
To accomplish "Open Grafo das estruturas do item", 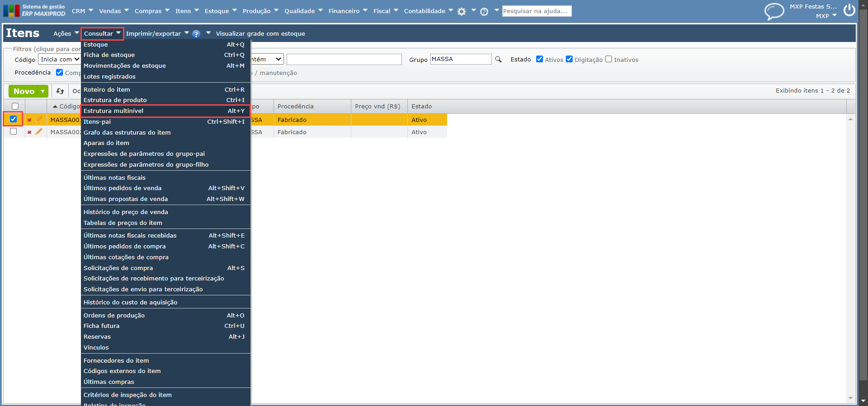I will 165,133.
